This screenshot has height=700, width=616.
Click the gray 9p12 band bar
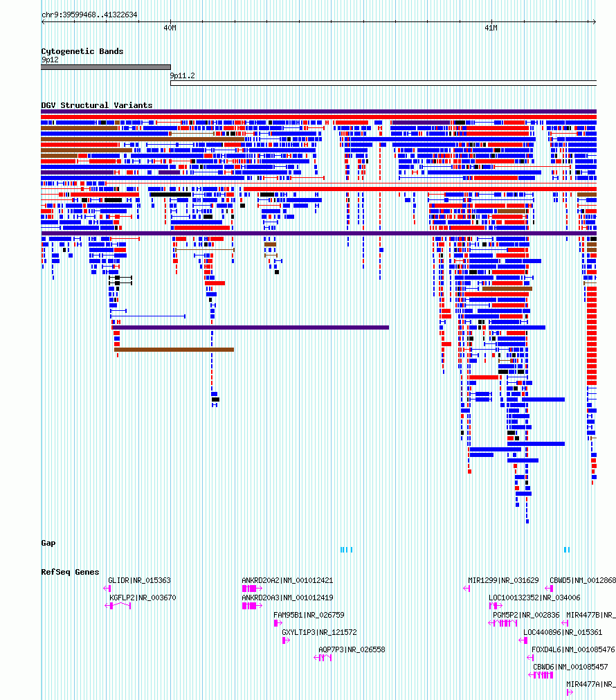(106, 67)
